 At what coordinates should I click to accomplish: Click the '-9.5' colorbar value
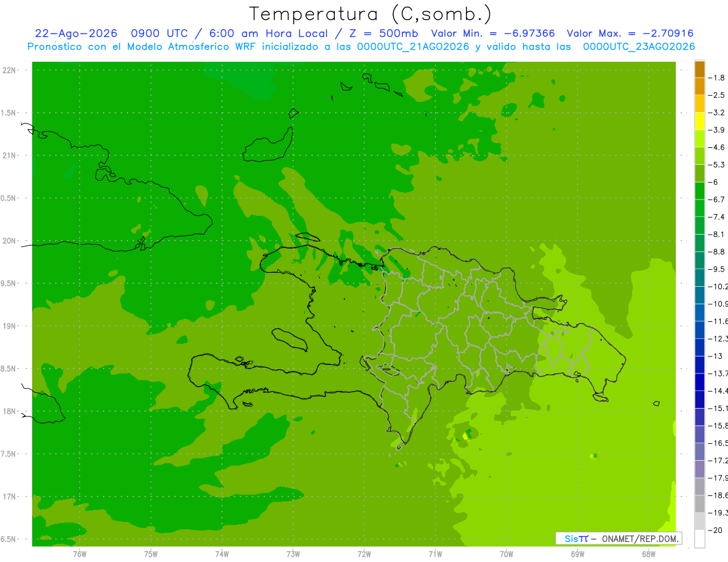(716, 269)
